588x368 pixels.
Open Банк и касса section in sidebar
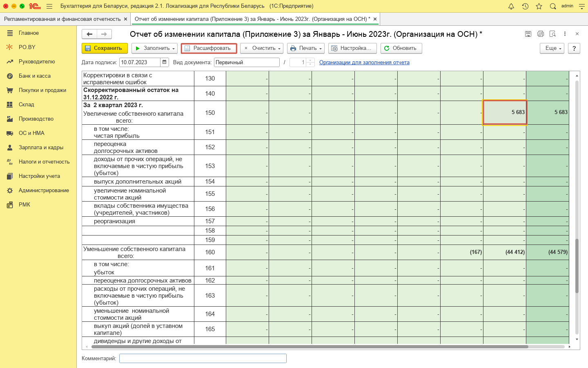[x=35, y=76]
